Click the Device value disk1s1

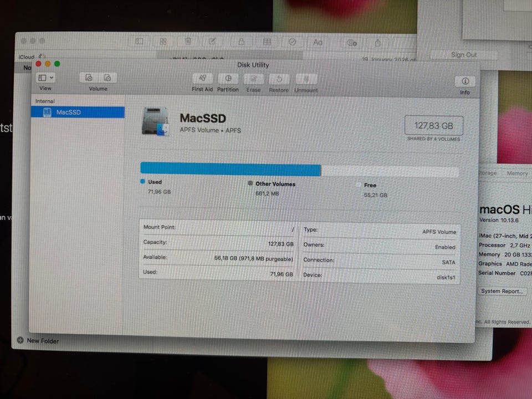446,278
